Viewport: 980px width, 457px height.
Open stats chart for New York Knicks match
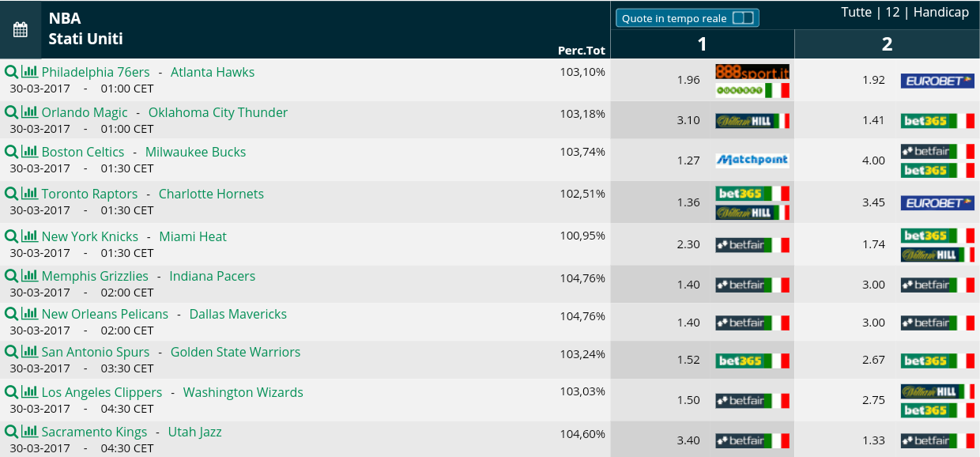[29, 236]
